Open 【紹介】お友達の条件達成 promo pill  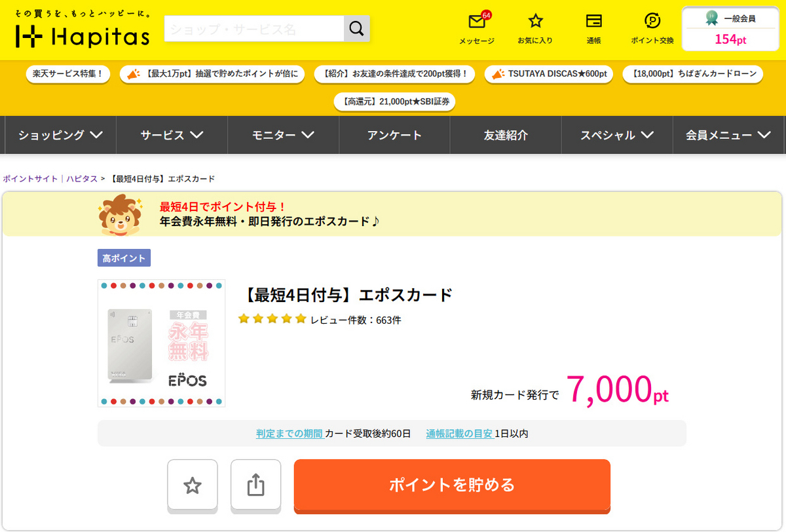click(395, 73)
